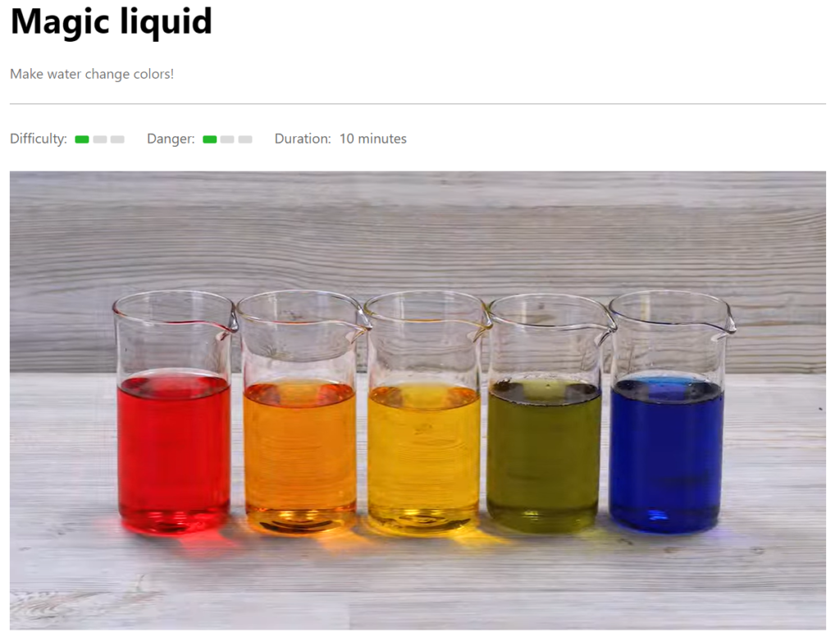Image resolution: width=840 pixels, height=637 pixels.
Task: Click the 'Make water change colors!' subtitle
Action: [92, 74]
